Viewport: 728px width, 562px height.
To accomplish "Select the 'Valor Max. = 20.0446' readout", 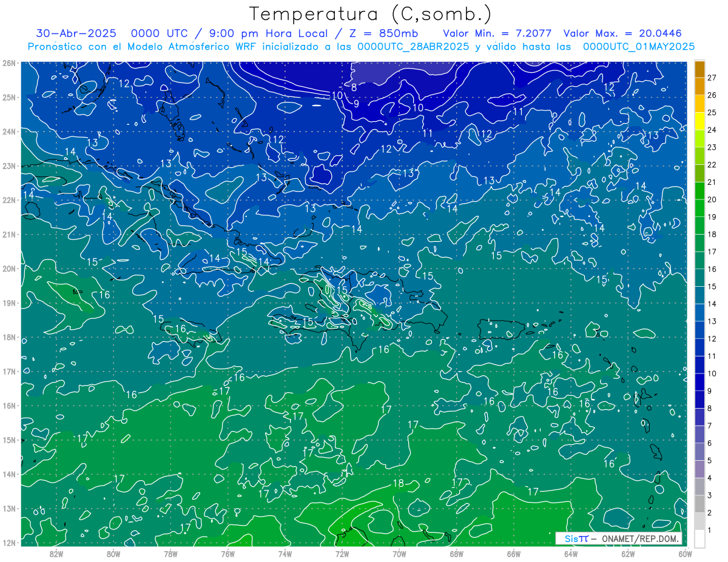I will click(x=624, y=33).
